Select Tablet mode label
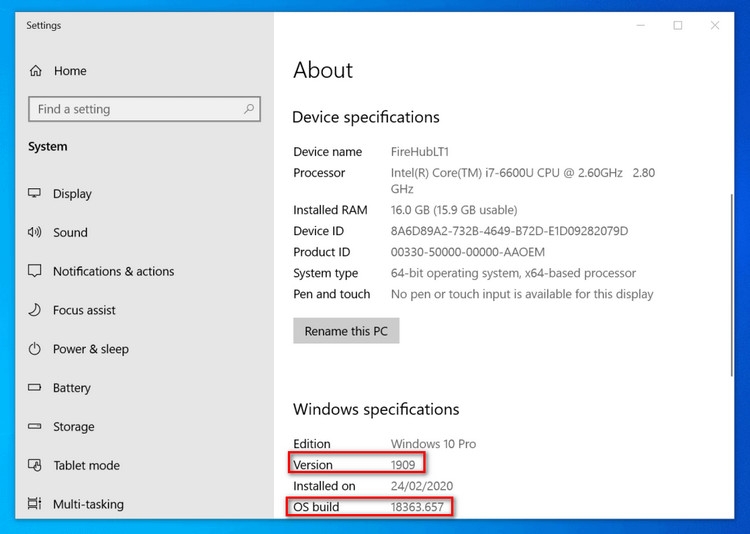Image resolution: width=750 pixels, height=534 pixels. tap(87, 465)
